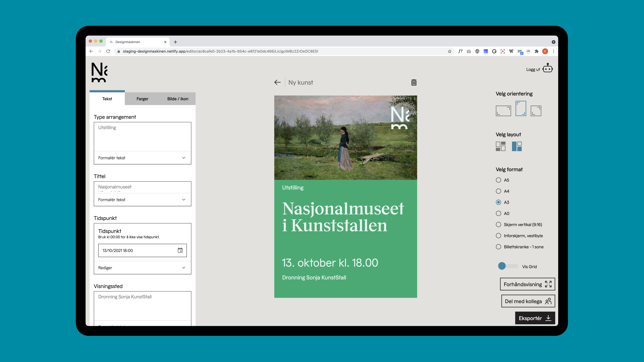
Task: Click the back arrow beside Ny kunst
Action: [x=277, y=82]
